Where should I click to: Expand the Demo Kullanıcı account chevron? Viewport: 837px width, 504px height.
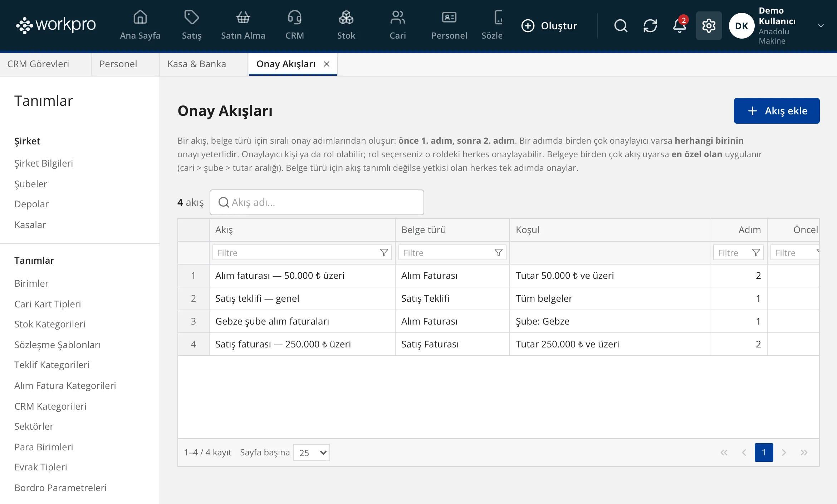(821, 26)
